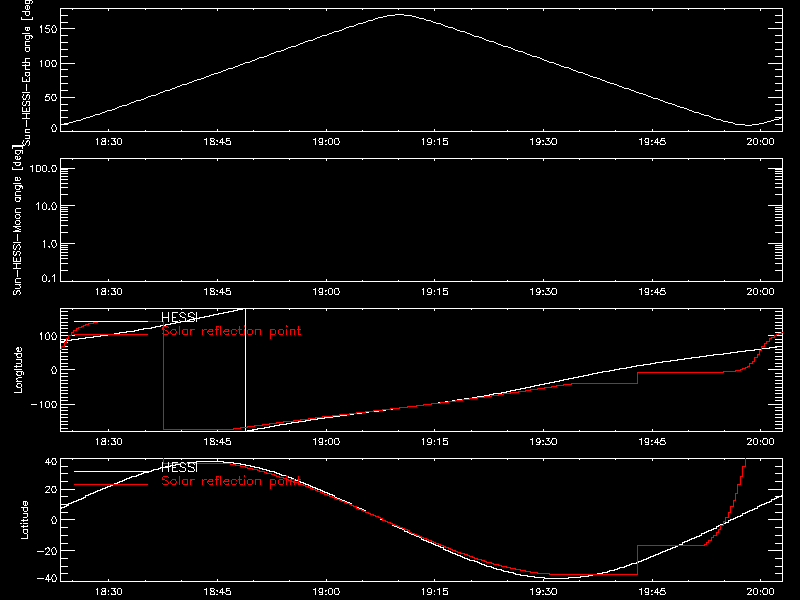Select the 20 tick in Latitude plot
The height and width of the screenshot is (600, 800).
click(x=51, y=490)
